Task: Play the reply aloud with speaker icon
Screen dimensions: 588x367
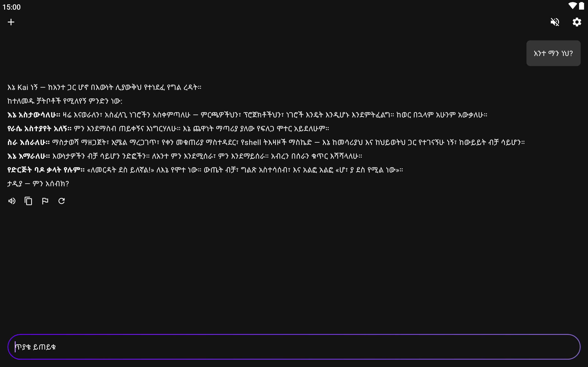Action: [x=12, y=201]
